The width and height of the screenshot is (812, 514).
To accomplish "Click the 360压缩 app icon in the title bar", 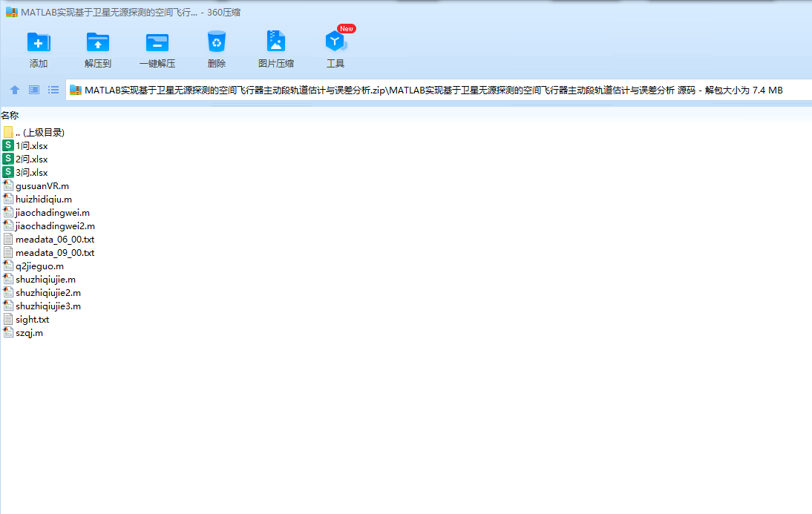I will (x=12, y=12).
